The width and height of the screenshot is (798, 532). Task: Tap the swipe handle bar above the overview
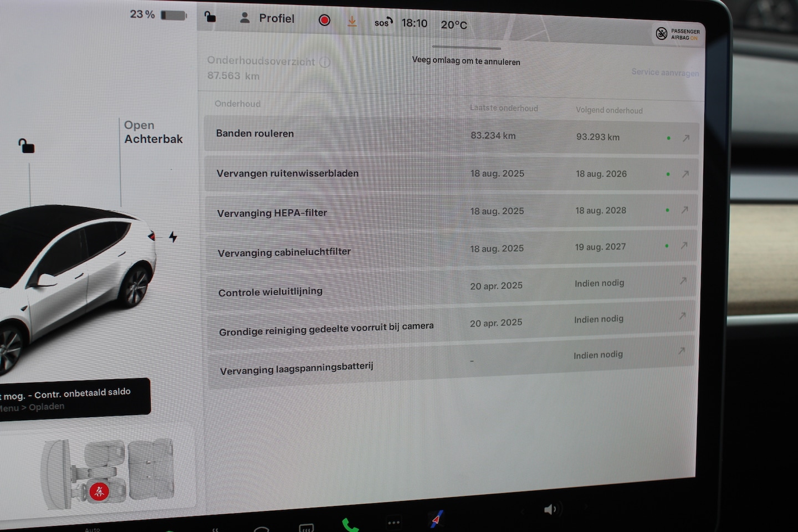[466, 48]
